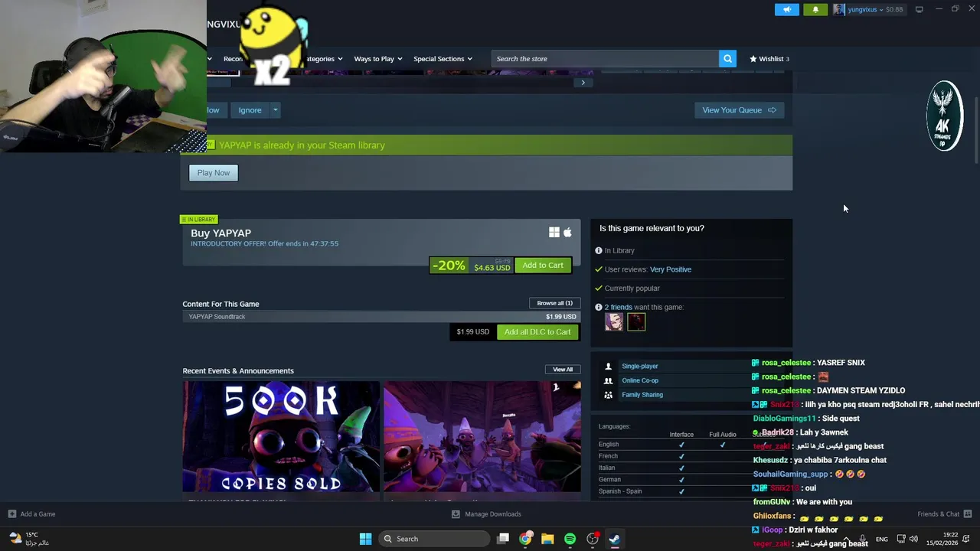Click the Windows taskbar Search box
The image size is (980, 551).
point(434,539)
